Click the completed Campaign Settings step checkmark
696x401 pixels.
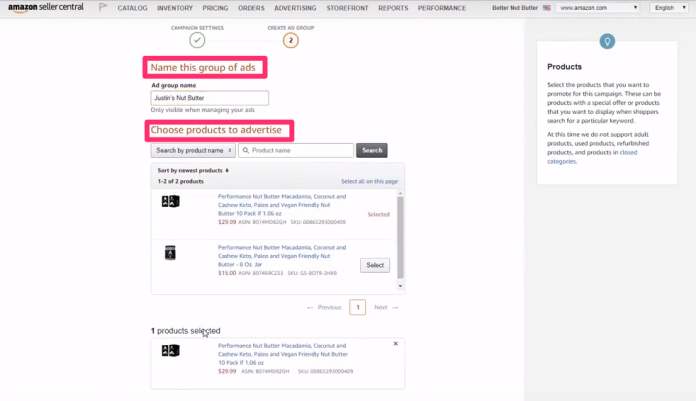point(198,40)
